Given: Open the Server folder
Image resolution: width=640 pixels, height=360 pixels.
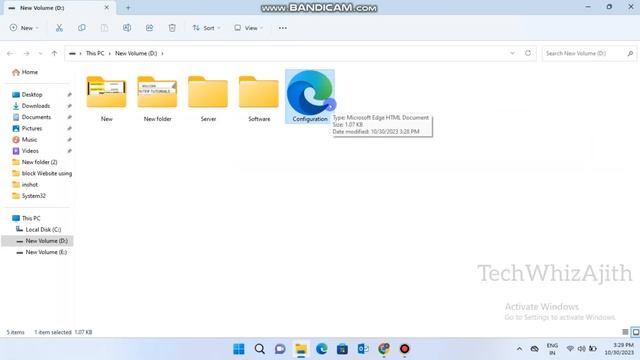Looking at the screenshot, I should [208, 99].
